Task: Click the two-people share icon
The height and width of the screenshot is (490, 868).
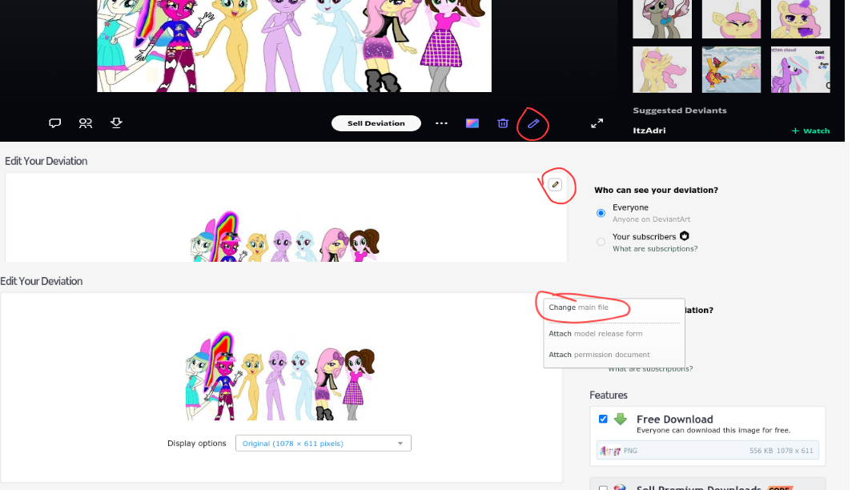Action: click(x=85, y=123)
